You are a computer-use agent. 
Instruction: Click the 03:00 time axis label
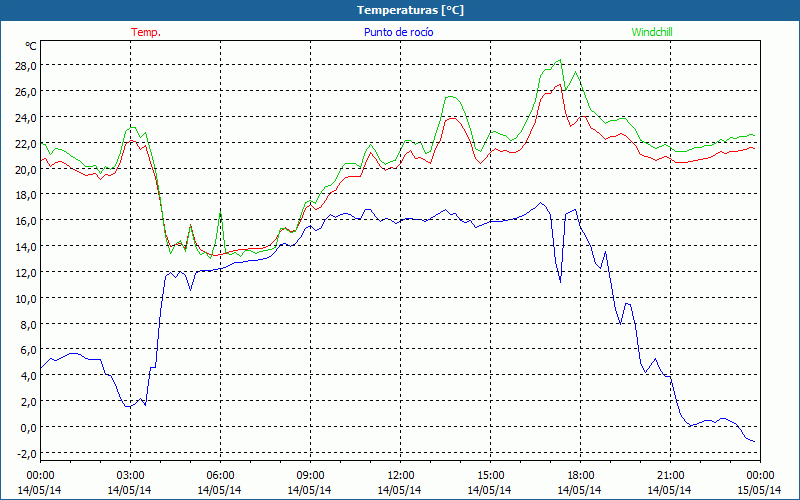[130, 476]
